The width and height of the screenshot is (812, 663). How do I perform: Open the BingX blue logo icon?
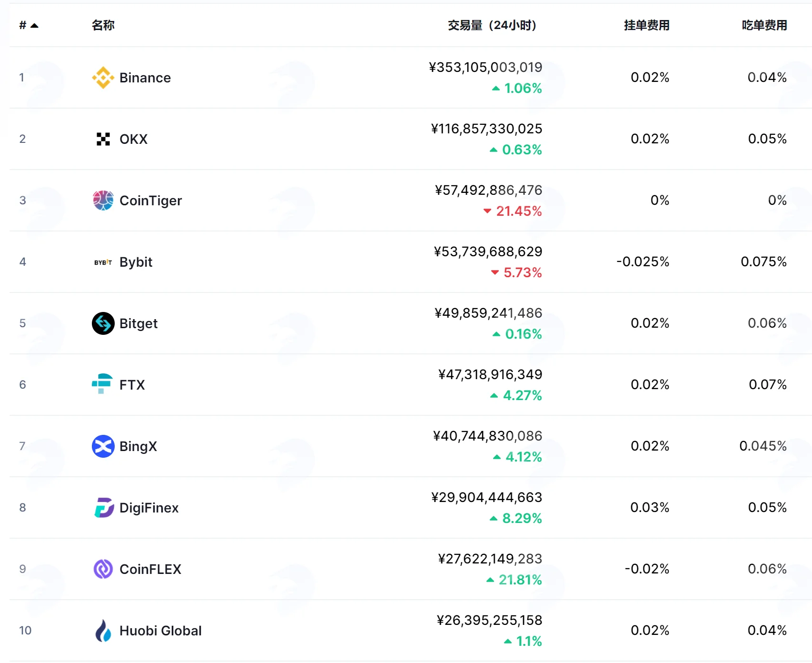(103, 446)
